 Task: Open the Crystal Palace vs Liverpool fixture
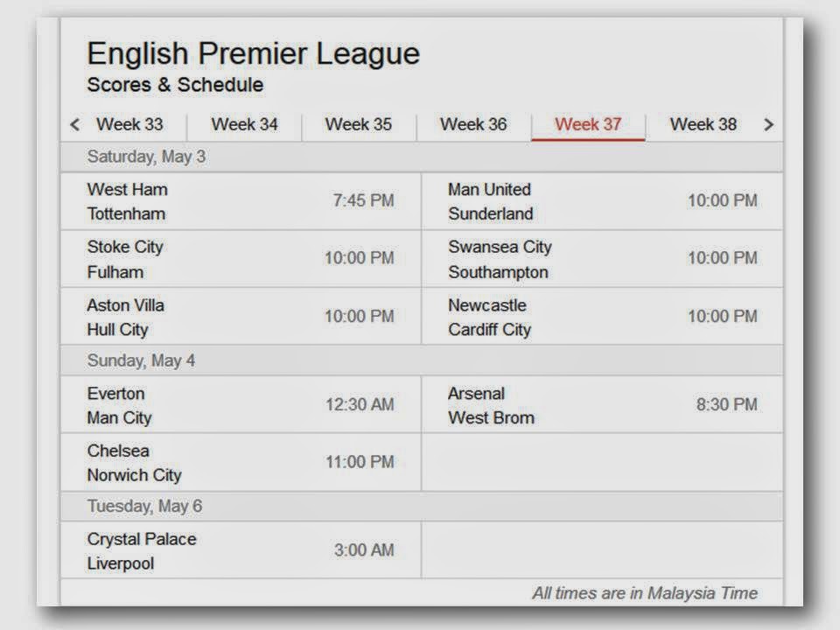click(241, 550)
